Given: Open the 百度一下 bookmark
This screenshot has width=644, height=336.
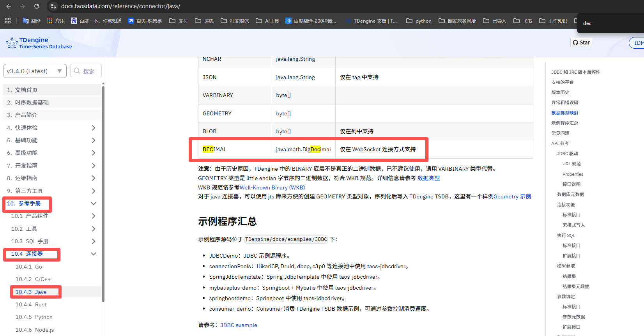Looking at the screenshot, I should (x=96, y=21).
